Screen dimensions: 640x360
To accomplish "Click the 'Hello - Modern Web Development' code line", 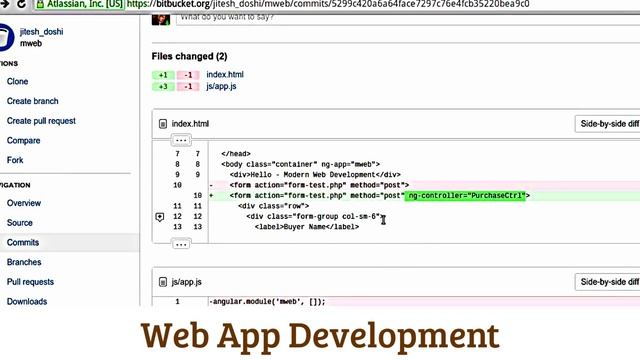I will tap(315, 175).
